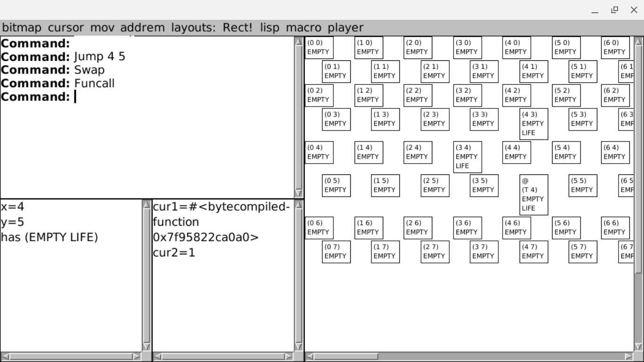Open the lisp menu
This screenshot has height=362, width=644.
270,28
